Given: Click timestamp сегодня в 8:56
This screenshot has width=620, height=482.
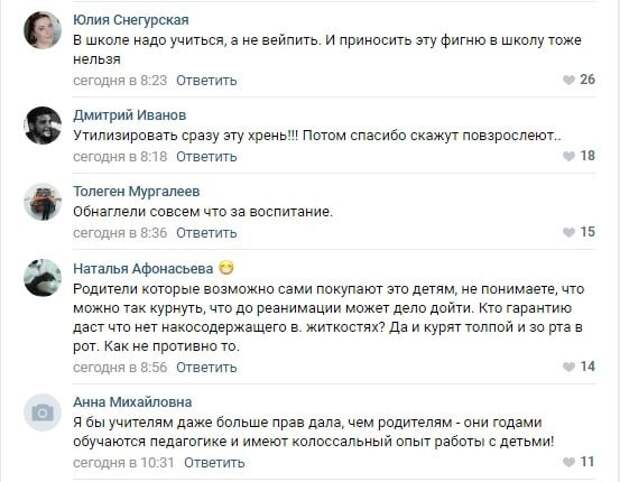Looking at the screenshot, I should click(x=120, y=367).
